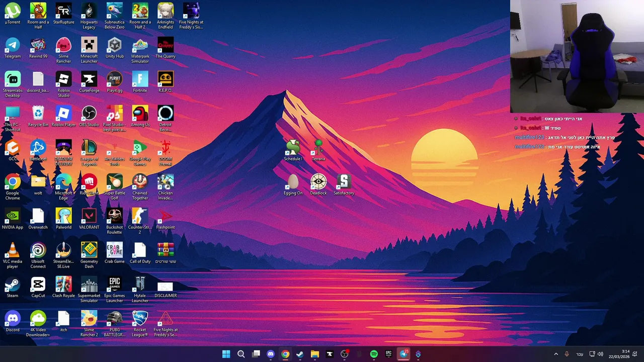
Task: Select the Palworld desktop icon
Action: click(63, 219)
